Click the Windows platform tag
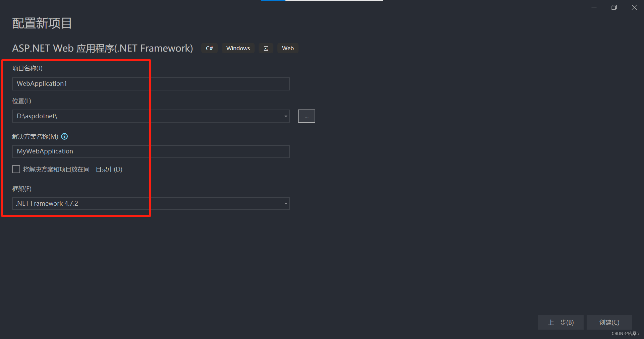The height and width of the screenshot is (339, 644). [x=238, y=48]
